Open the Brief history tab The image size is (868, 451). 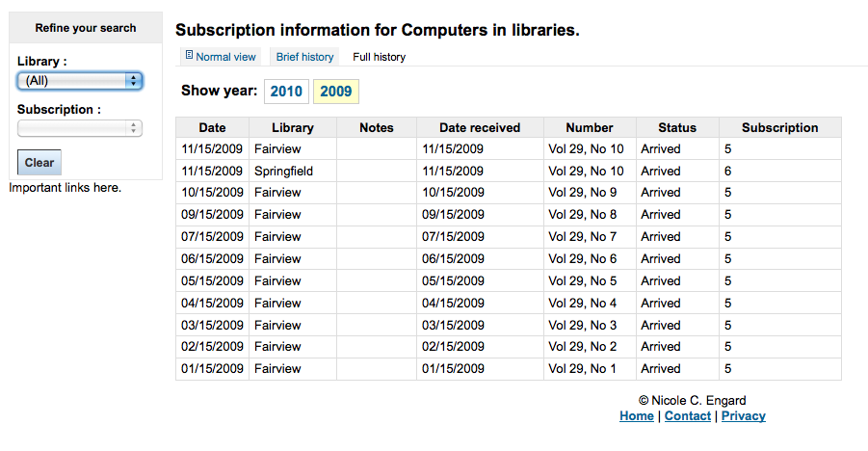(304, 57)
